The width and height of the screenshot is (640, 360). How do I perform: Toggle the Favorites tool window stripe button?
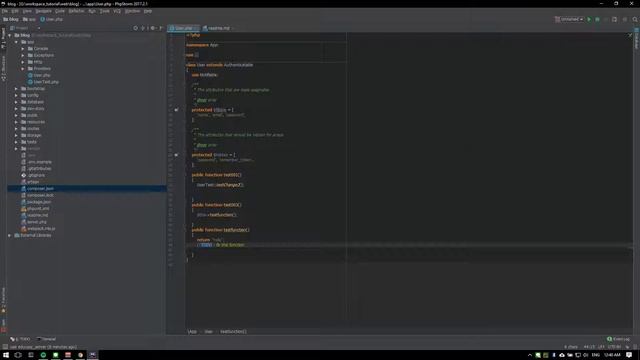3,301
